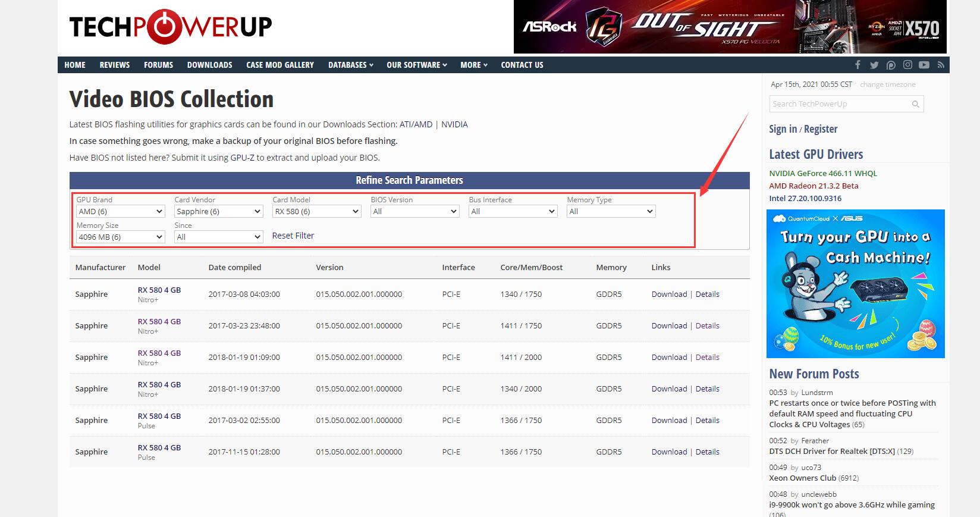
Task: Open i9-9900k won't go above 3.6GHz post
Action: click(852, 505)
